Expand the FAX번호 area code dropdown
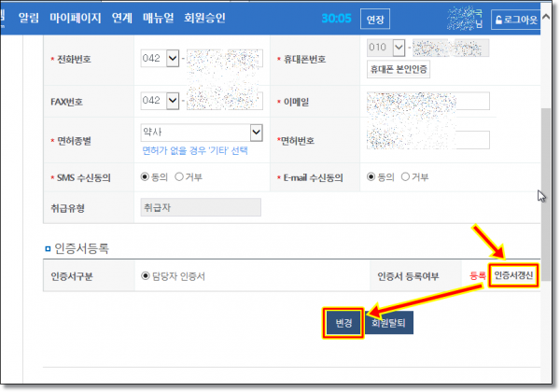This screenshot has width=560, height=392. 170,100
